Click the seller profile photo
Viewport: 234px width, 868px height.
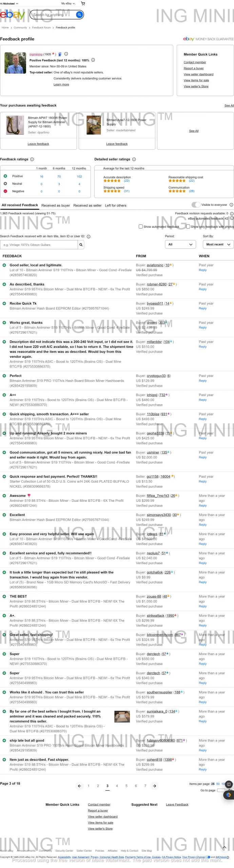tap(15, 63)
